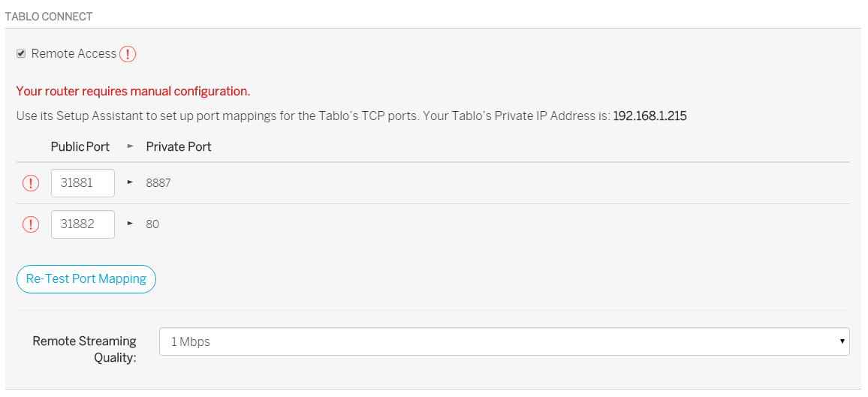Click the red router requires manual configuration message
The height and width of the screenshot is (397, 868).
click(134, 92)
